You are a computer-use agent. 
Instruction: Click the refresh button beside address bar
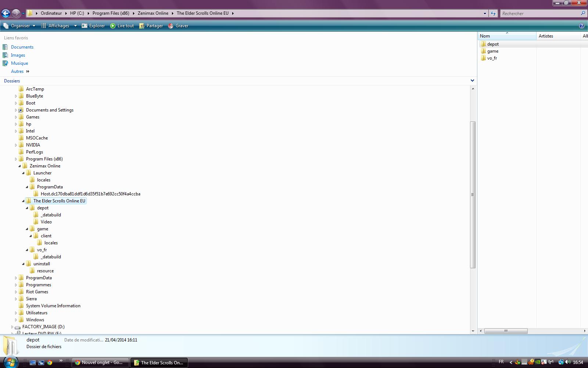493,13
